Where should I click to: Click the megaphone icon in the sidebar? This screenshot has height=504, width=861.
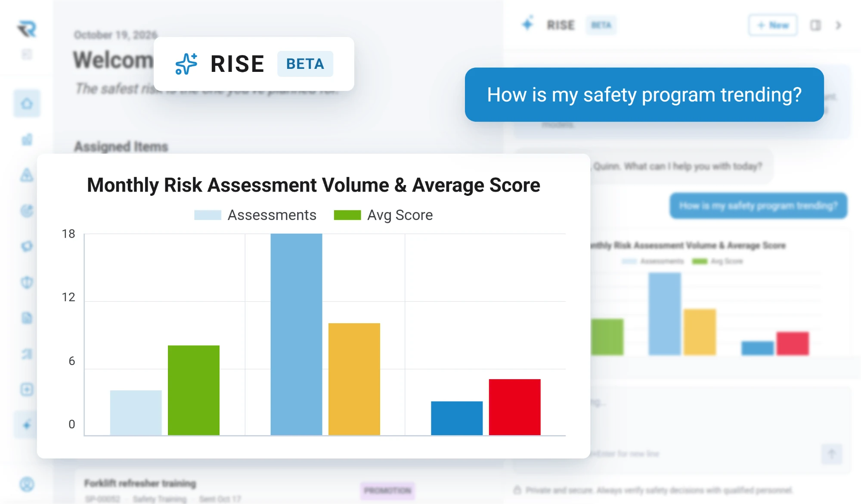[x=27, y=246]
